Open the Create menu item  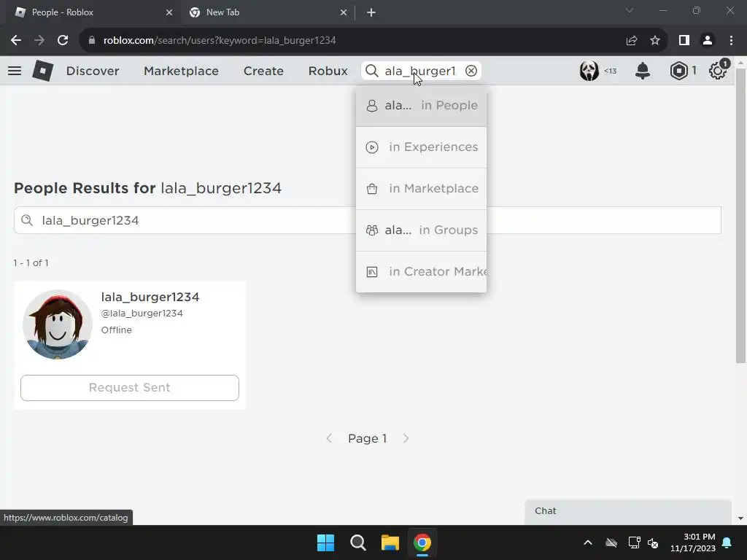click(x=263, y=71)
